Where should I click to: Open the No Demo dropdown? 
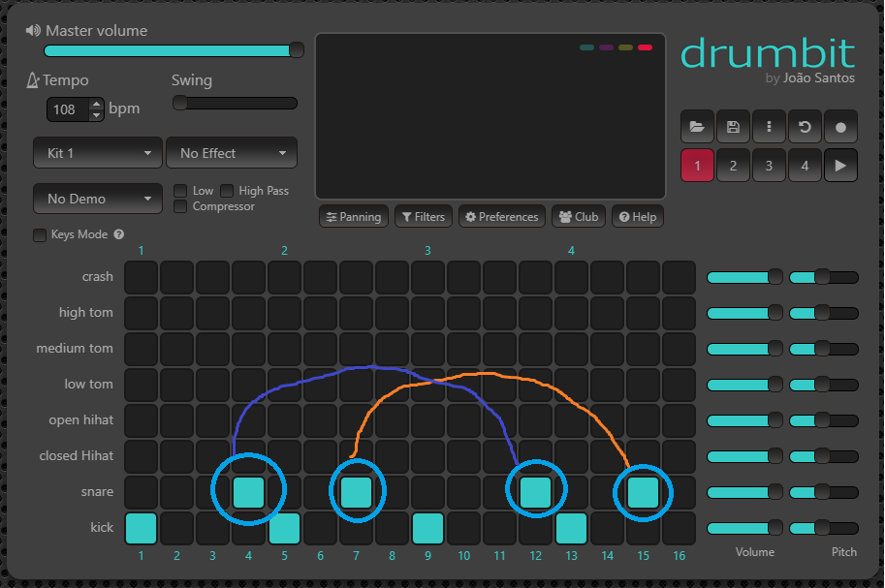click(98, 199)
